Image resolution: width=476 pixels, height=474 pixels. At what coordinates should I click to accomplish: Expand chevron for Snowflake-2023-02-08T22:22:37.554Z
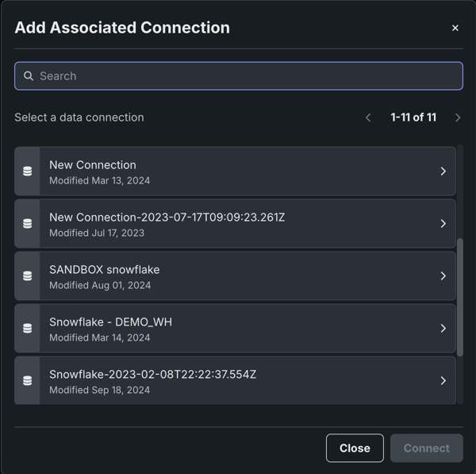[443, 380]
